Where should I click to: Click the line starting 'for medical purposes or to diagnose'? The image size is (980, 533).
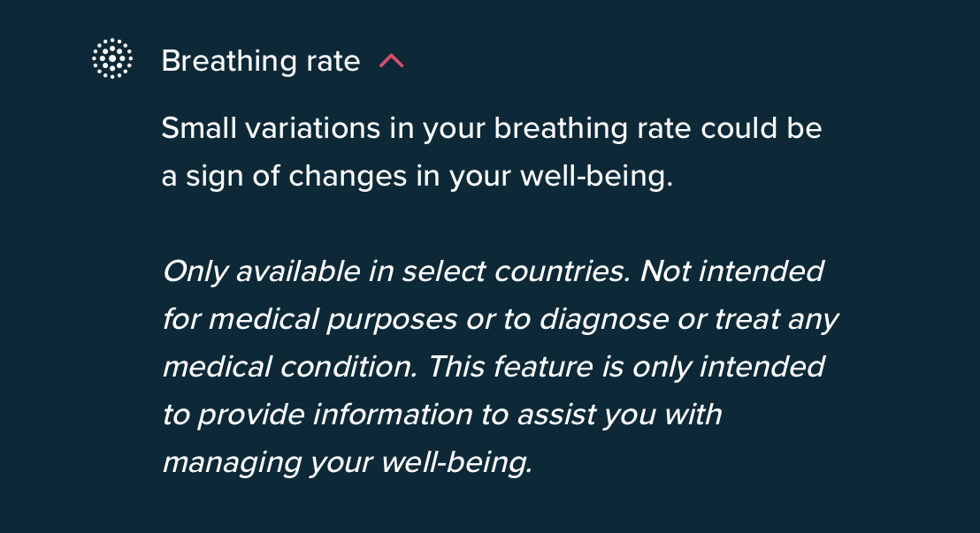point(501,319)
